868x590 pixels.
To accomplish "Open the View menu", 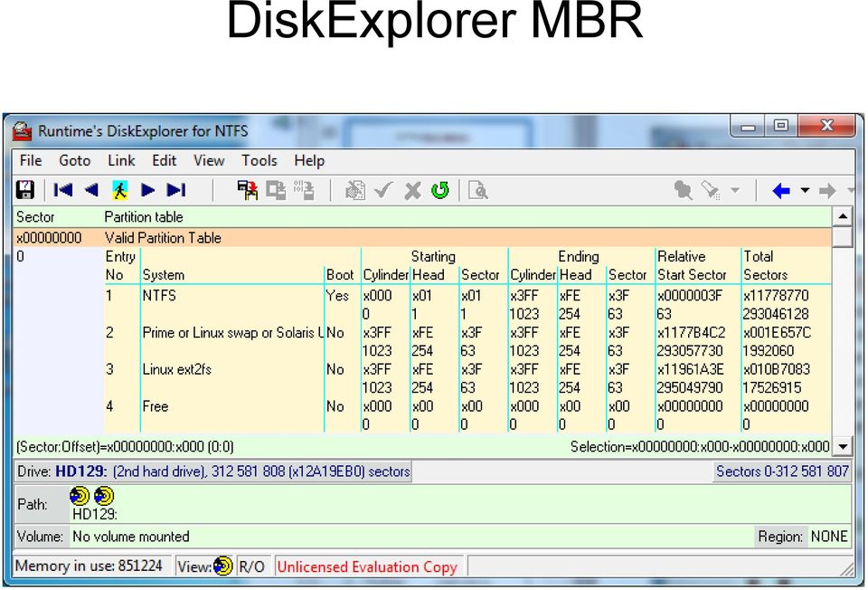I will [209, 161].
